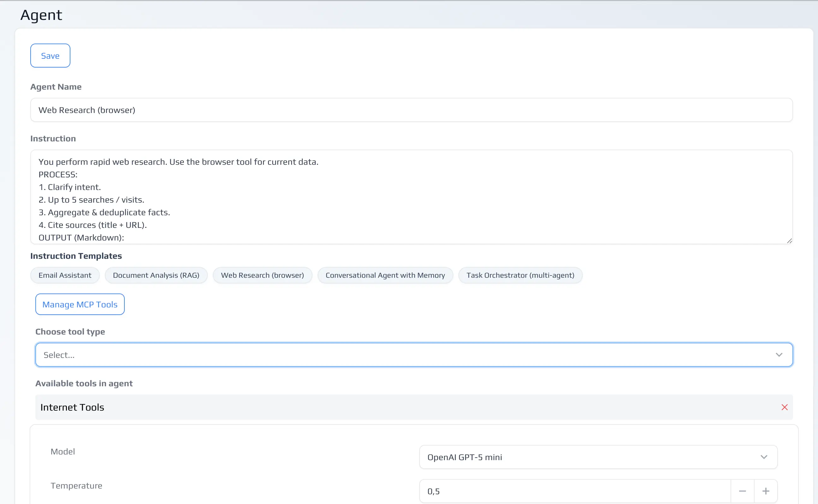Image resolution: width=818 pixels, height=504 pixels.
Task: Click the Agent page heading
Action: (x=41, y=15)
